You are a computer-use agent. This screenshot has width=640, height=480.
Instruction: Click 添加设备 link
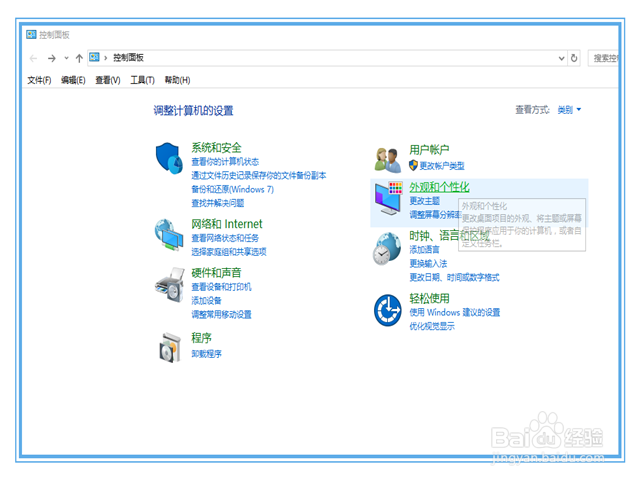click(x=206, y=301)
